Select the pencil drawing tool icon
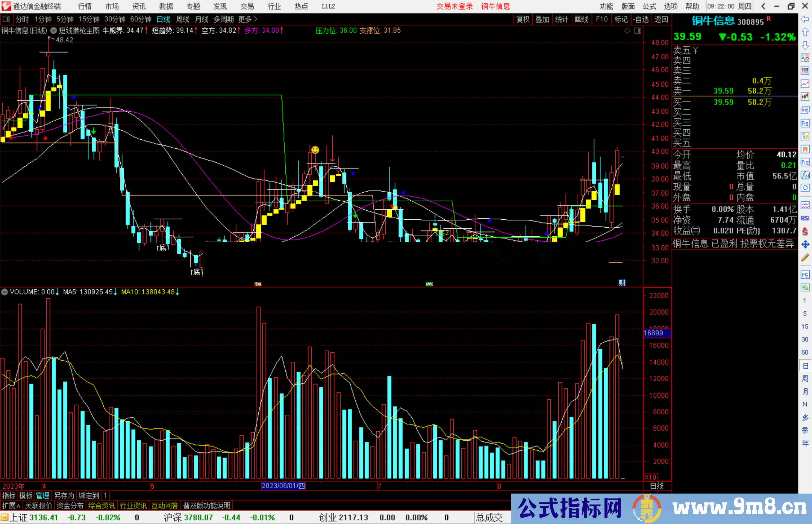This screenshot has height=524, width=812. (805, 258)
